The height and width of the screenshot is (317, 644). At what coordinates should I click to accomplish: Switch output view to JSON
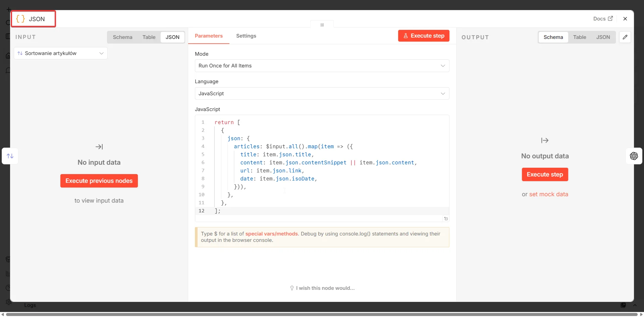[603, 37]
